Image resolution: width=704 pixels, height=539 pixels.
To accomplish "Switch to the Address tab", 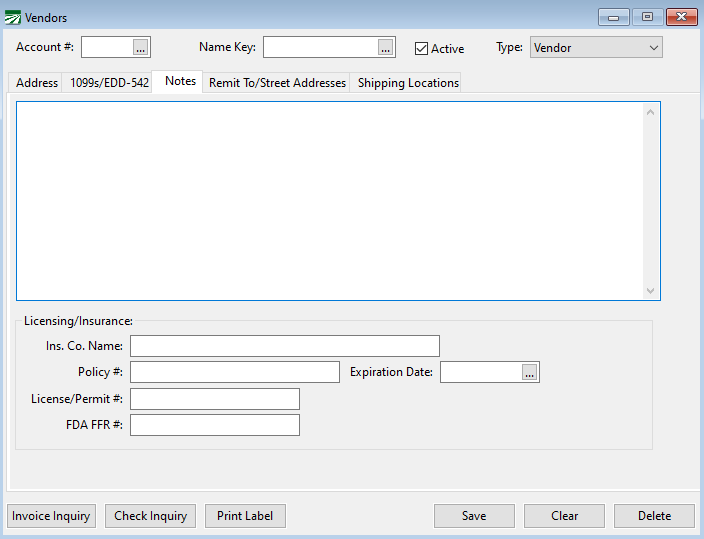I will 37,83.
